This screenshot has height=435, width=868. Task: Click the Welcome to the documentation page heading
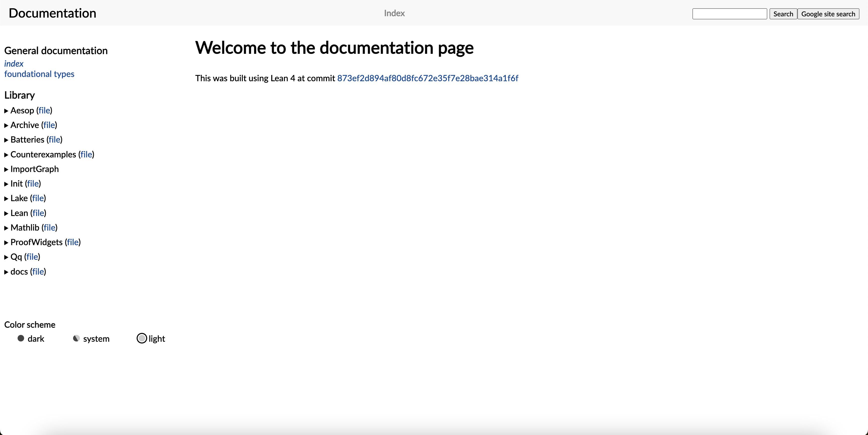[x=334, y=48]
